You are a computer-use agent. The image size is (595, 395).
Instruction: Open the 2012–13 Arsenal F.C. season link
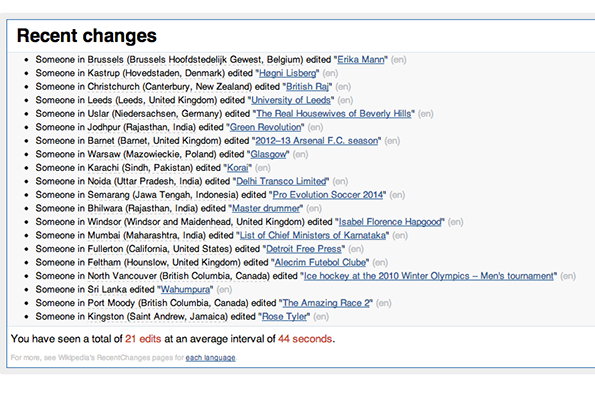[316, 141]
